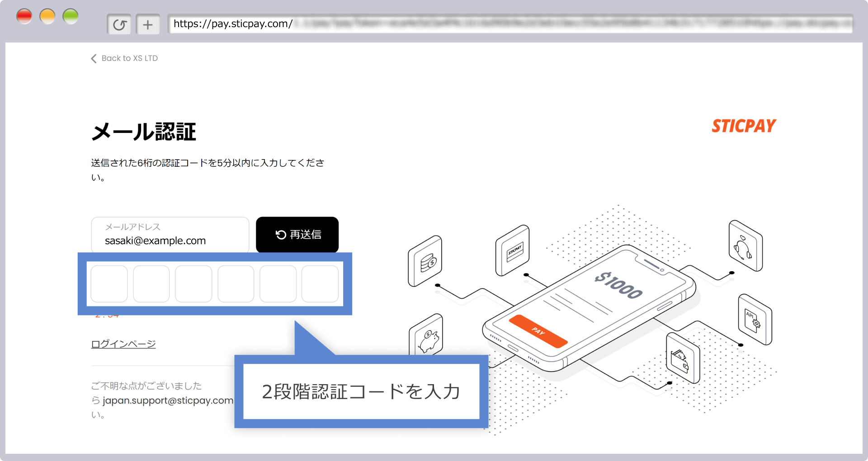Click the browser reload icon
868x461 pixels.
click(119, 24)
